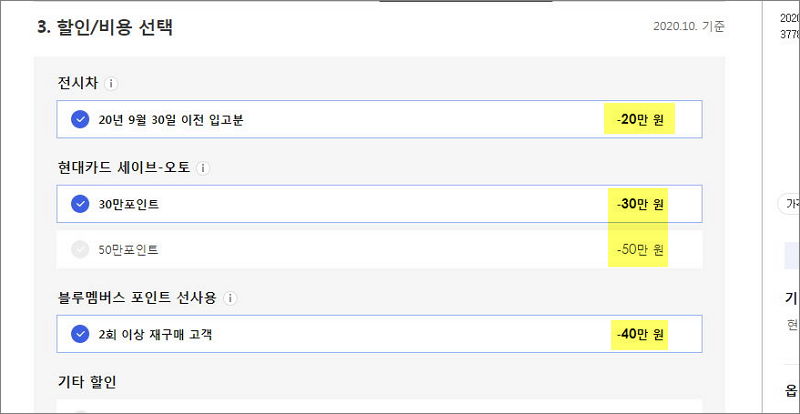Image resolution: width=800 pixels, height=414 pixels.
Task: Open the info icon beside 전시차
Action: click(111, 84)
